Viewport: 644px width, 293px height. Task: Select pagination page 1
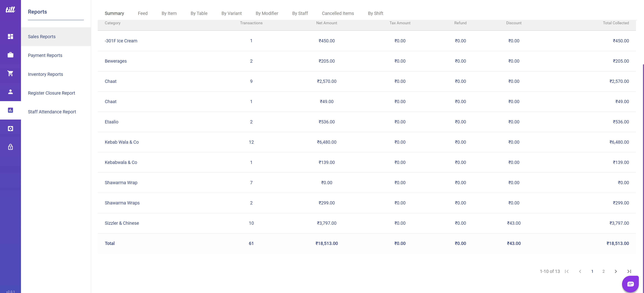592,271
